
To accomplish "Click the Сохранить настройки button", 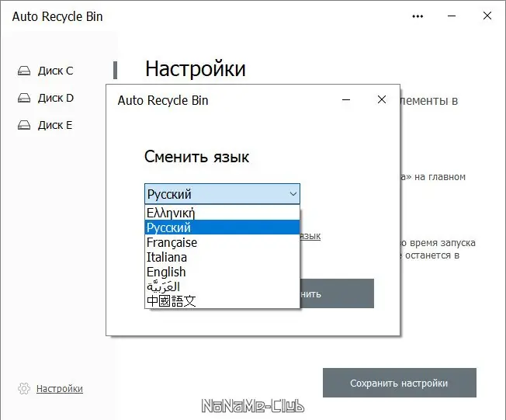I will [x=400, y=383].
